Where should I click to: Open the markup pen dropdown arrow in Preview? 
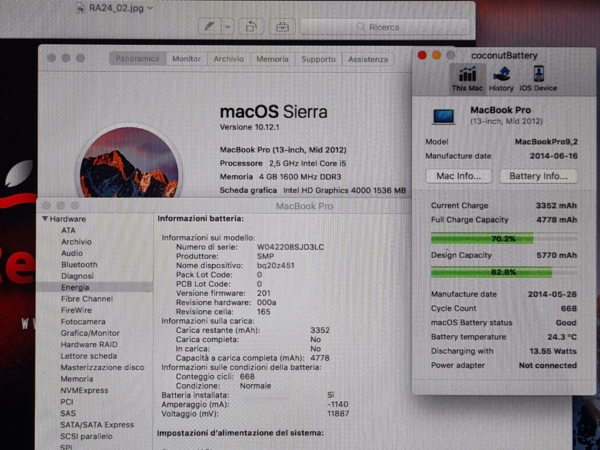point(228,27)
